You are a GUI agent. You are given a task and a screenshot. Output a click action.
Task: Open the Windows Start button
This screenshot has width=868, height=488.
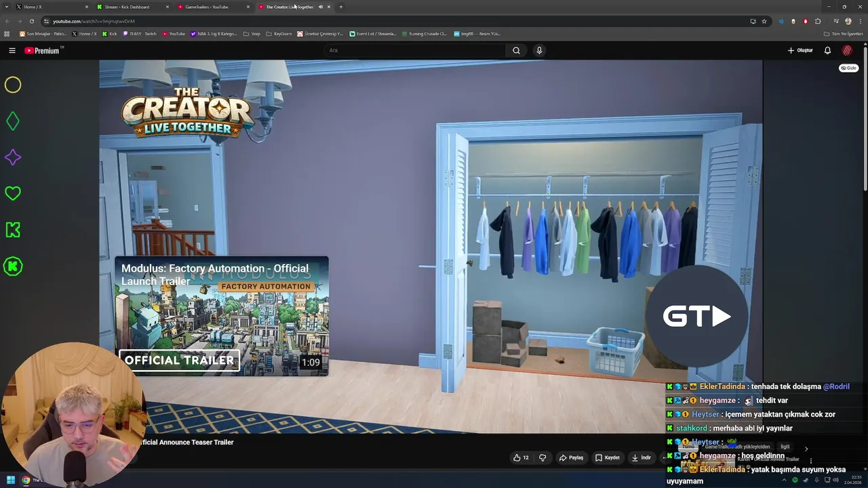click(11, 480)
